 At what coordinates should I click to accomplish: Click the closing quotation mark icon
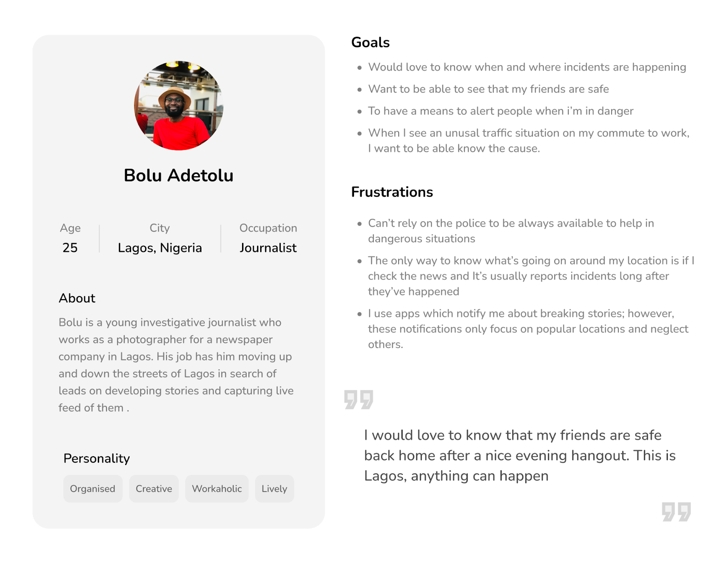[676, 512]
